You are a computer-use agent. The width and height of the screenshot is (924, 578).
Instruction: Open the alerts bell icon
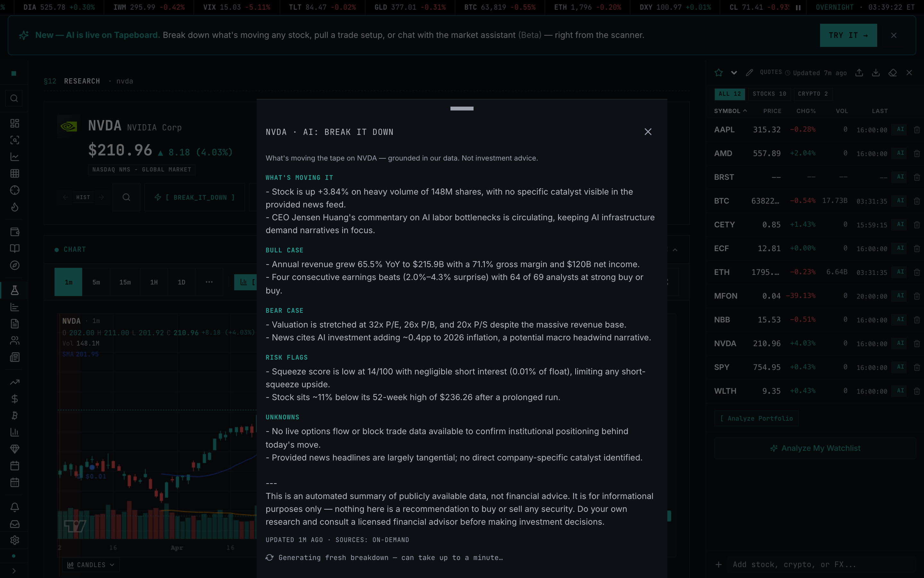(14, 507)
